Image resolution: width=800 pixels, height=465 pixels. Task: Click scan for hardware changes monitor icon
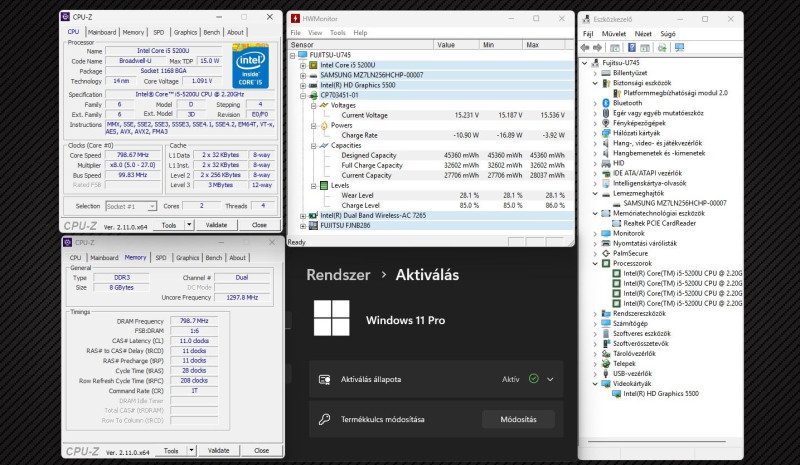(x=679, y=47)
